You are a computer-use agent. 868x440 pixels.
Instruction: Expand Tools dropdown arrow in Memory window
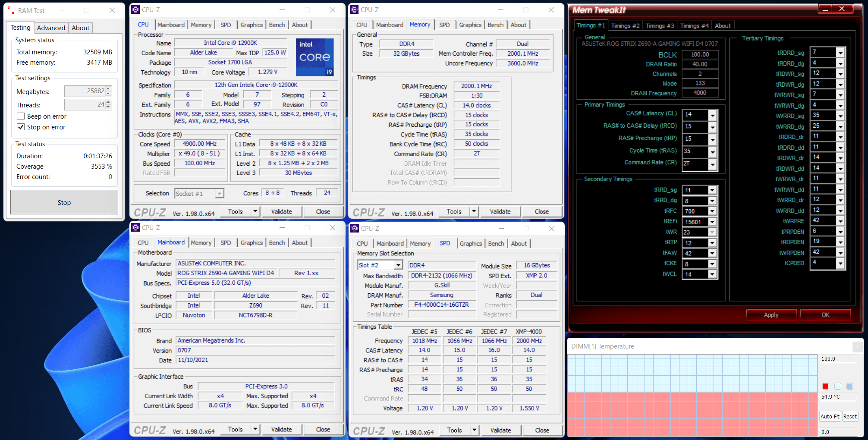pos(474,211)
